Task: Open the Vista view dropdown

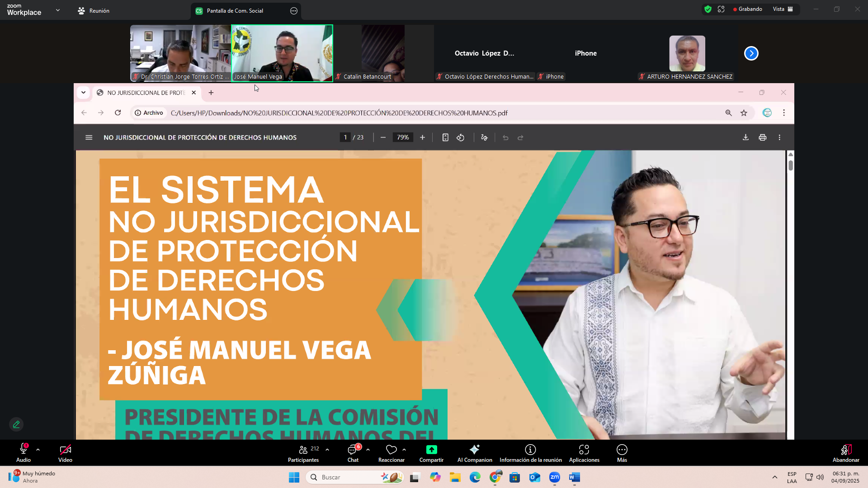Action: click(x=783, y=9)
